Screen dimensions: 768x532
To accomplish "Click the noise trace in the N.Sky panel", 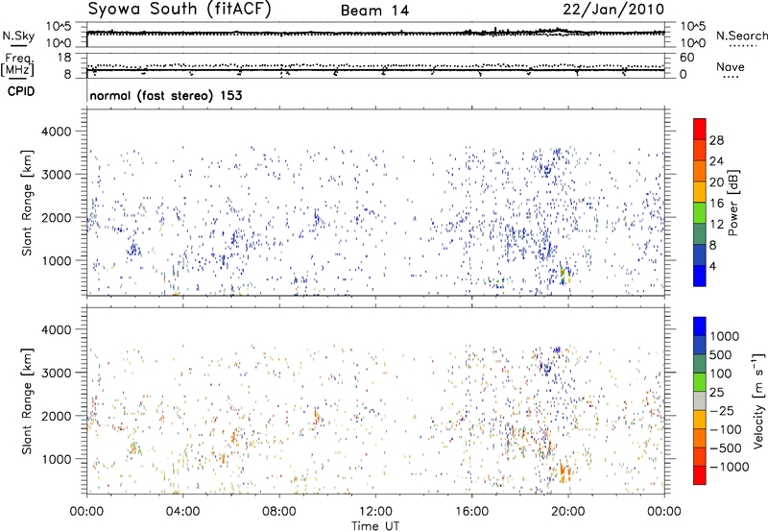I will [375, 33].
